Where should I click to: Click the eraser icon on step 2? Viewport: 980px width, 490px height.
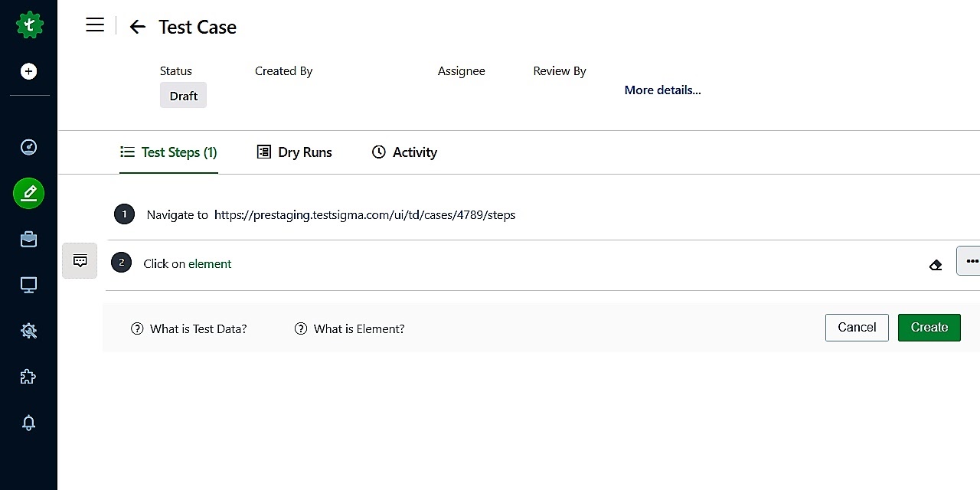pyautogui.click(x=936, y=265)
